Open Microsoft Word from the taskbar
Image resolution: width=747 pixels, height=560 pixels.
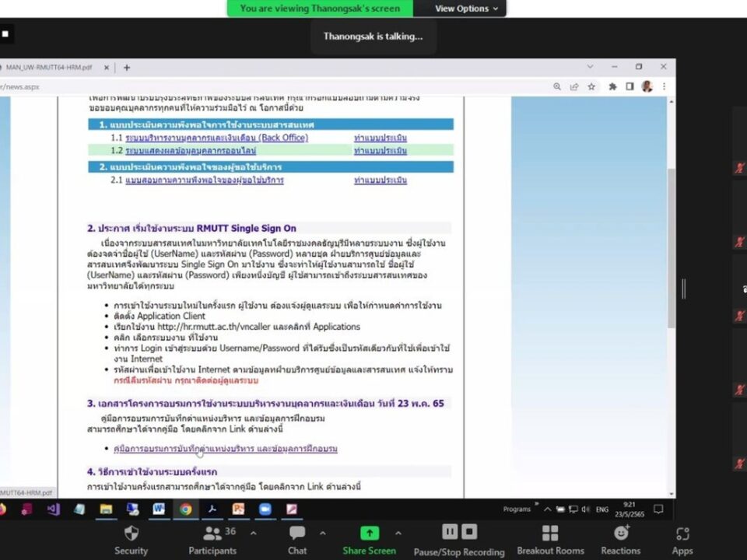(x=159, y=509)
